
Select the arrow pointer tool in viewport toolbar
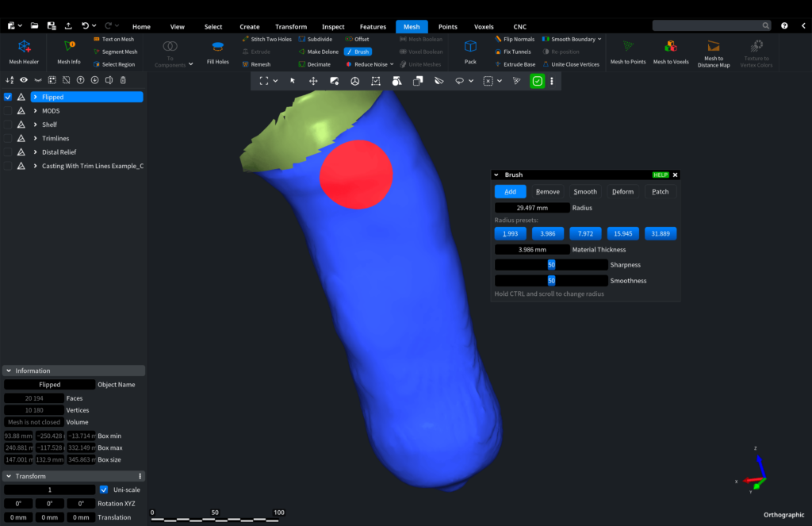pos(293,81)
